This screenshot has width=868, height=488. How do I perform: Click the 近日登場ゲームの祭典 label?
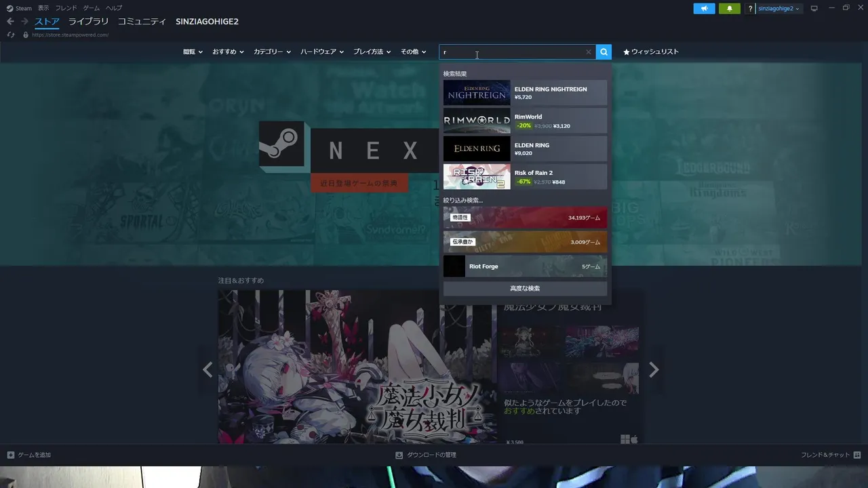[359, 184]
